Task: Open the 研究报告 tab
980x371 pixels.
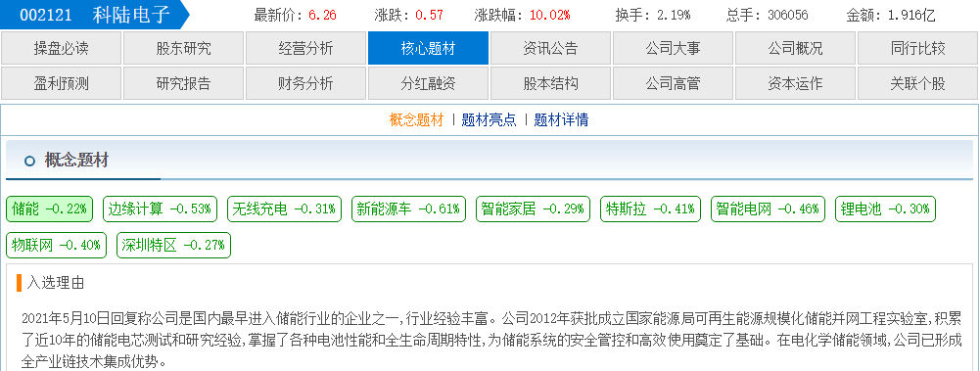Action: pos(183,83)
